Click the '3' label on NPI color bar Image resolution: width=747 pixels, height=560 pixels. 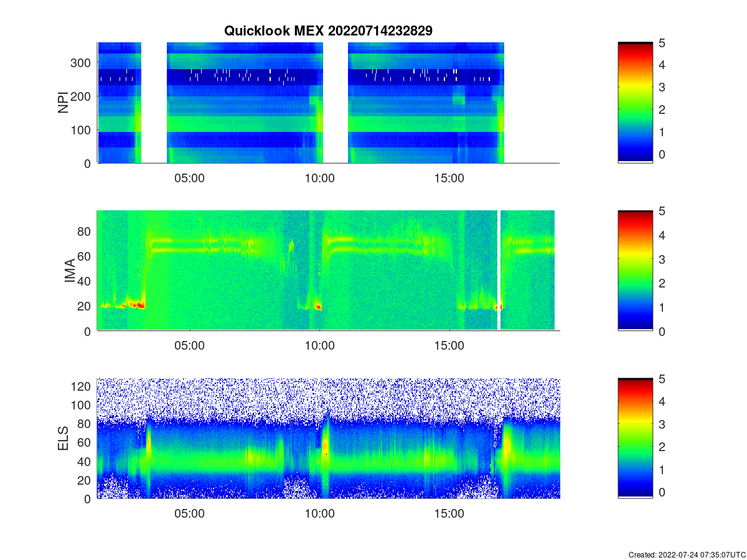(x=661, y=87)
